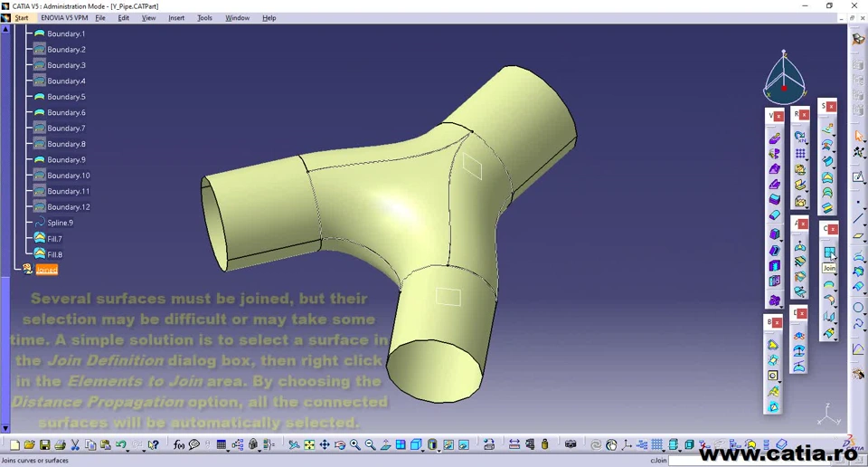Click the Select arrow tool in right toolbar
The height and width of the screenshot is (467, 868).
pyautogui.click(x=858, y=136)
